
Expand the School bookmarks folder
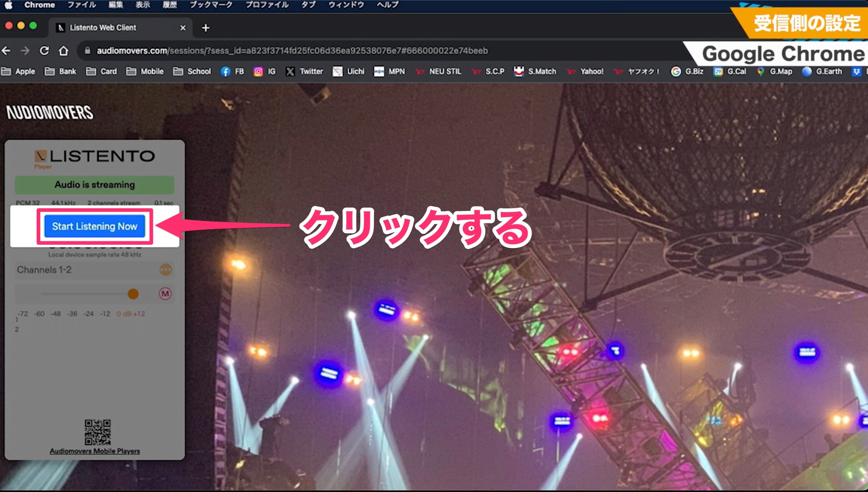192,71
